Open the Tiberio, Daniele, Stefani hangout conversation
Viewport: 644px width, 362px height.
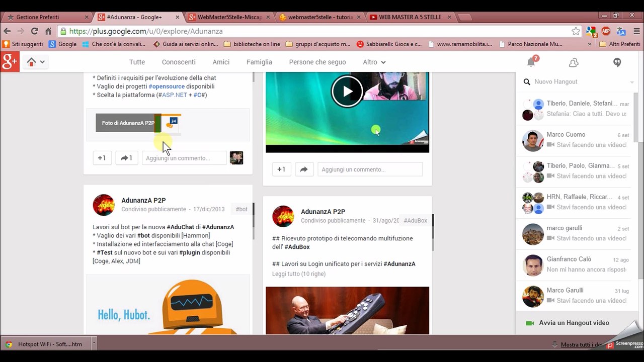click(575, 109)
